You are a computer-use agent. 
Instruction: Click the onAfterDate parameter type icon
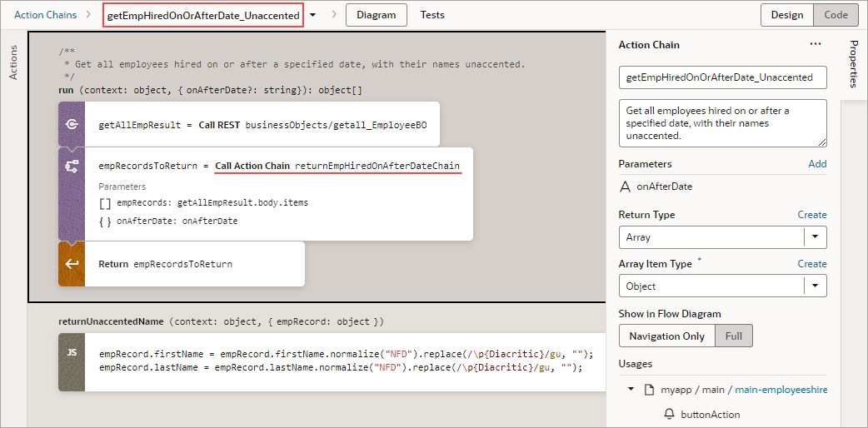(x=625, y=187)
